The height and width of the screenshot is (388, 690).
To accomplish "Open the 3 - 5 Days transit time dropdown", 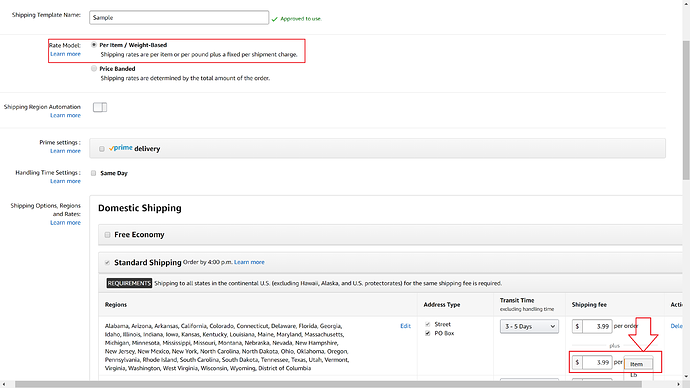I will (529, 326).
